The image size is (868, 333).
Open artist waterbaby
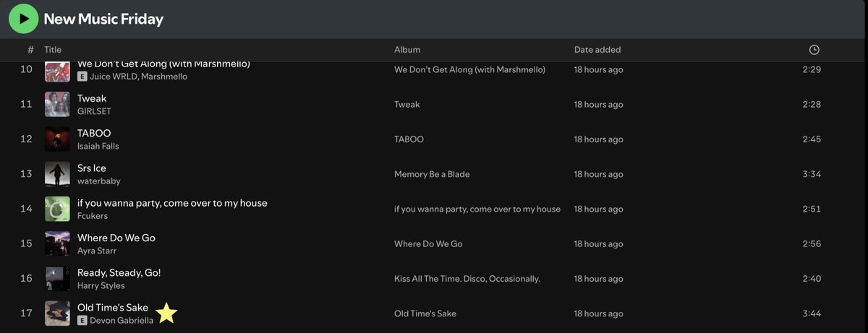point(98,181)
